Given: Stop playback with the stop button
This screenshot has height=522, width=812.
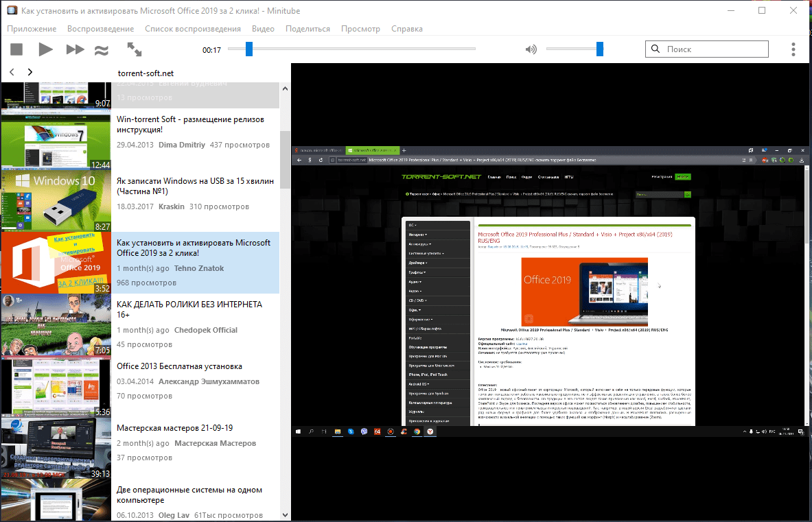Looking at the screenshot, I should pos(16,49).
